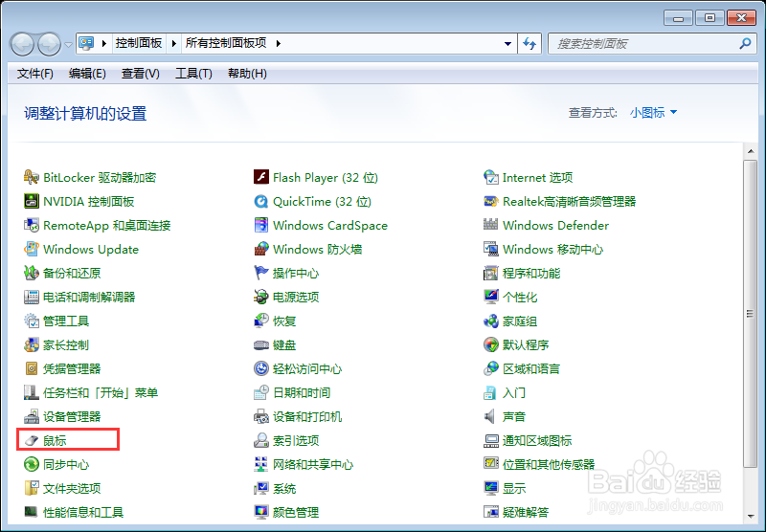Click the 鼠标 mouse icon
766x532 pixels.
pyautogui.click(x=32, y=440)
